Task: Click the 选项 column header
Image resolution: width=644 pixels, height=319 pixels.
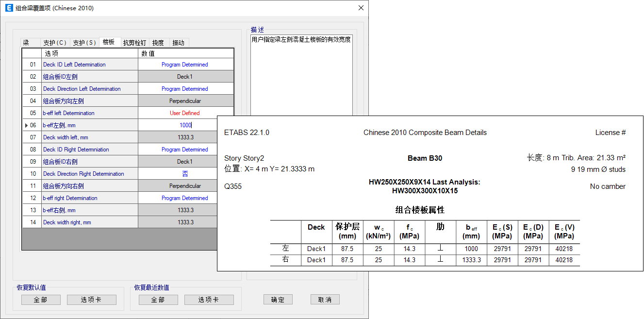Action: point(90,53)
